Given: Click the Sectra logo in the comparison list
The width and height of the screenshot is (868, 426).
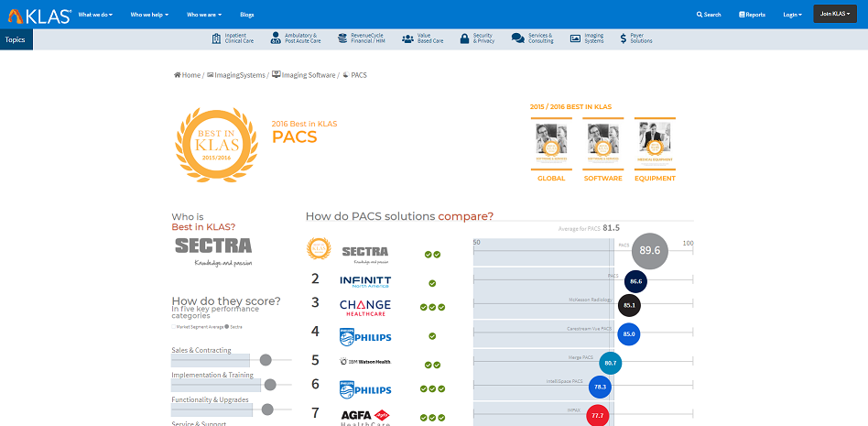Looking at the screenshot, I should pos(364,255).
